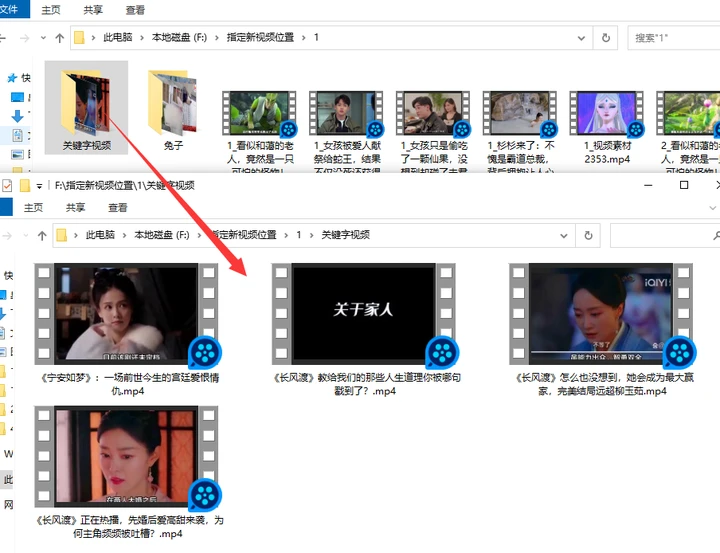Click file name 《长风渡》教给我们的那些人生道理
Viewport: 720px width, 553px height.
(x=366, y=384)
